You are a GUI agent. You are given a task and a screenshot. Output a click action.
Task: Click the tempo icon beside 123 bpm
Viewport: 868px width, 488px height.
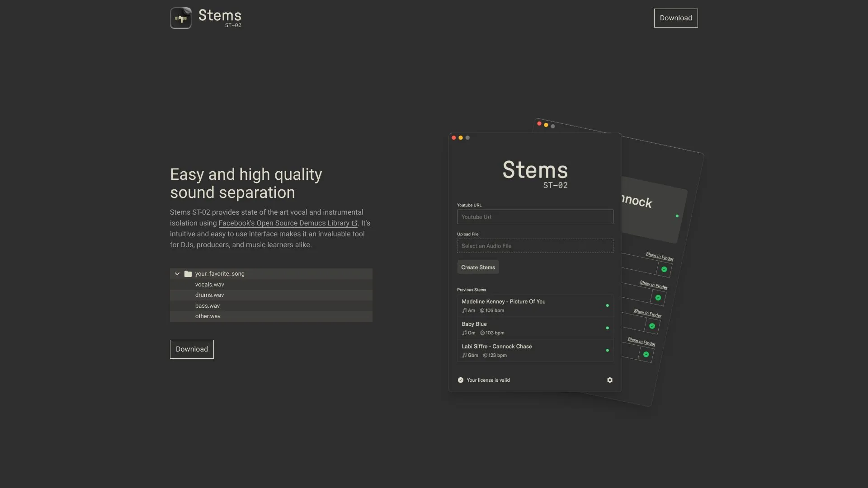485,356
